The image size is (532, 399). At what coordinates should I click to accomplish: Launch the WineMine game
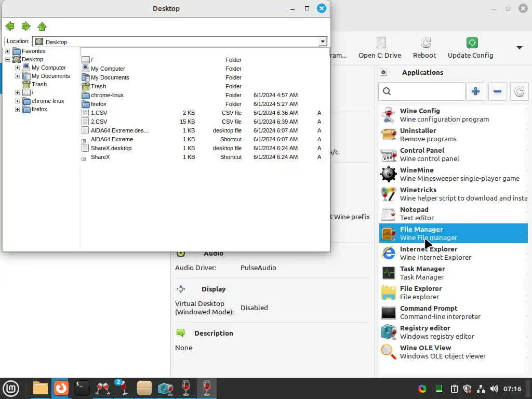coord(453,174)
